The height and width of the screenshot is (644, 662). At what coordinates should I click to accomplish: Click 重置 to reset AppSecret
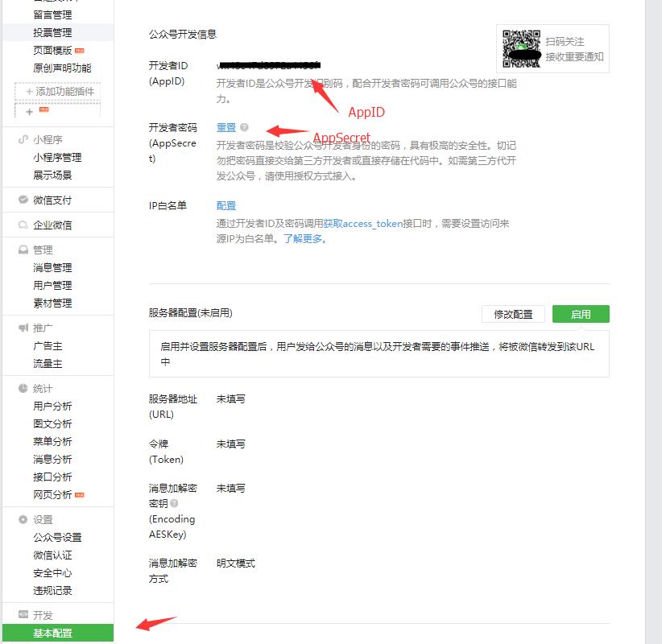[225, 127]
